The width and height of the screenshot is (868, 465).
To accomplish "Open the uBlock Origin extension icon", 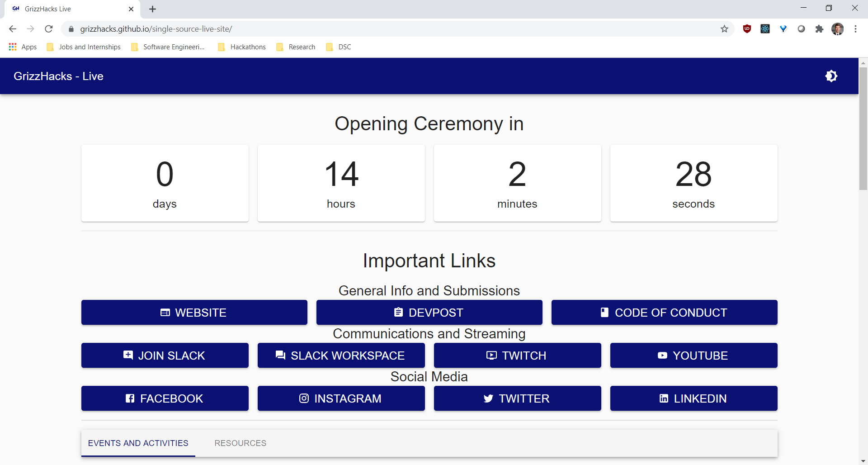I will tap(747, 29).
